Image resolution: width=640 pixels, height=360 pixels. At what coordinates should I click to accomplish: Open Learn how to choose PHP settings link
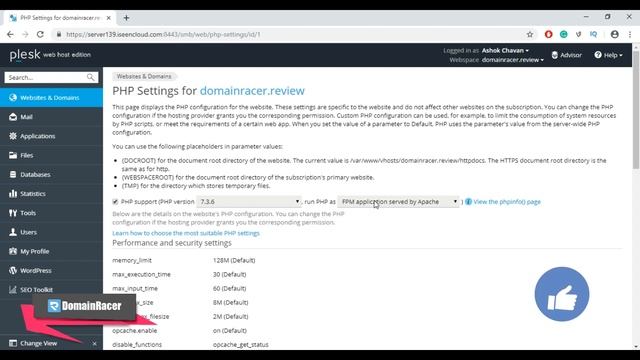(186, 233)
